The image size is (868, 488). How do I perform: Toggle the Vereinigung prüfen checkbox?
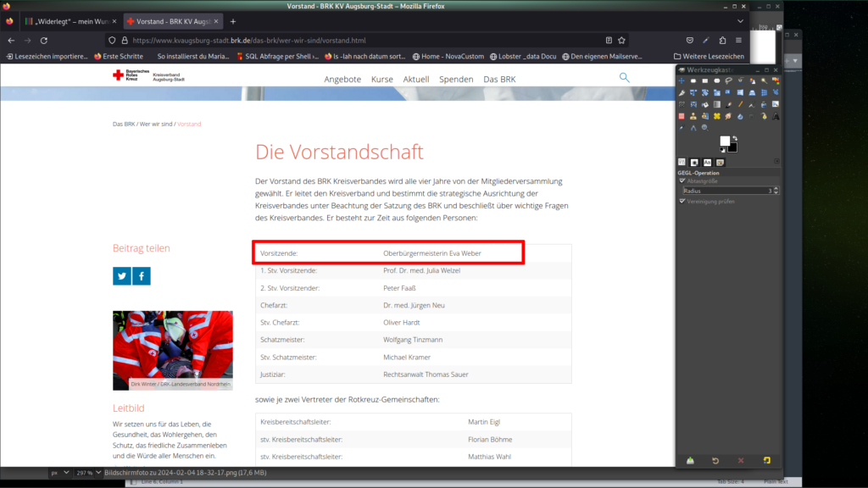682,202
